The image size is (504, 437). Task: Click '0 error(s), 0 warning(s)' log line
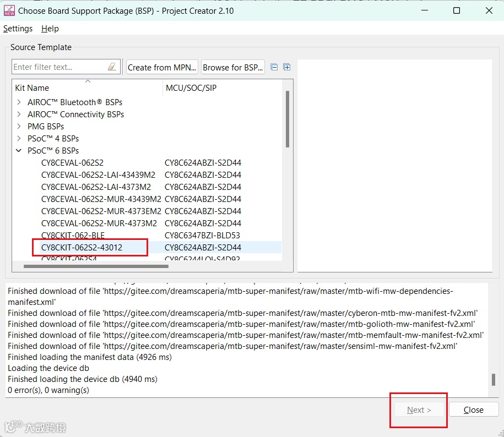click(x=48, y=390)
